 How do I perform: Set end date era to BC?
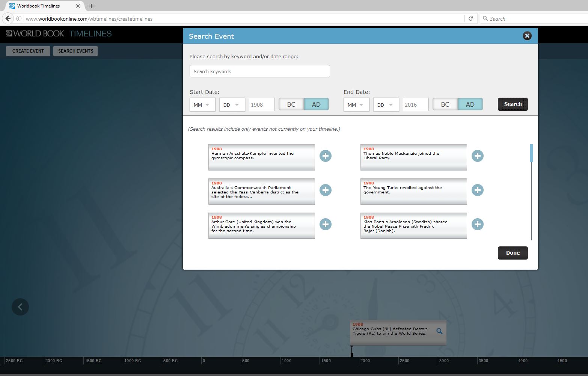pyautogui.click(x=445, y=104)
